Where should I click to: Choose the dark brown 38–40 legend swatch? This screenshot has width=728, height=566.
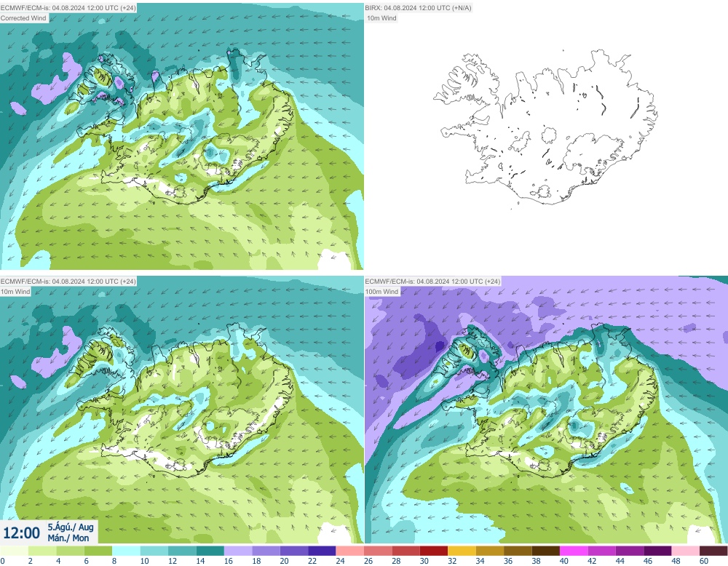click(545, 551)
